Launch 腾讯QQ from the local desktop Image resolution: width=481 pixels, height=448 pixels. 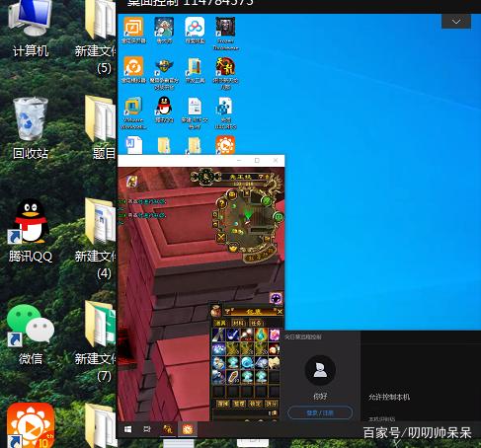[31, 230]
